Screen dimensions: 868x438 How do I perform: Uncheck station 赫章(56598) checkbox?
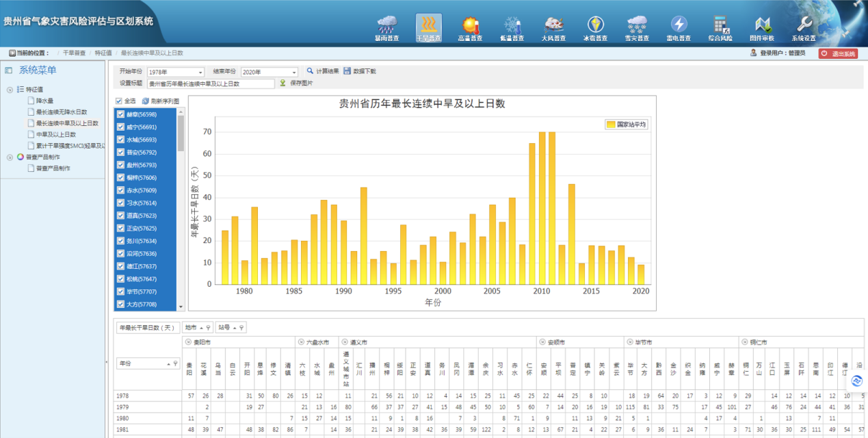point(120,114)
